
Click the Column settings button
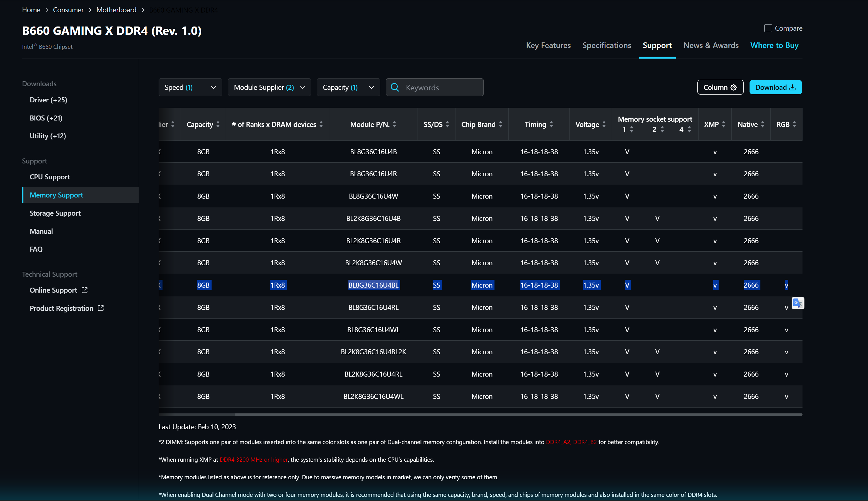click(x=720, y=87)
